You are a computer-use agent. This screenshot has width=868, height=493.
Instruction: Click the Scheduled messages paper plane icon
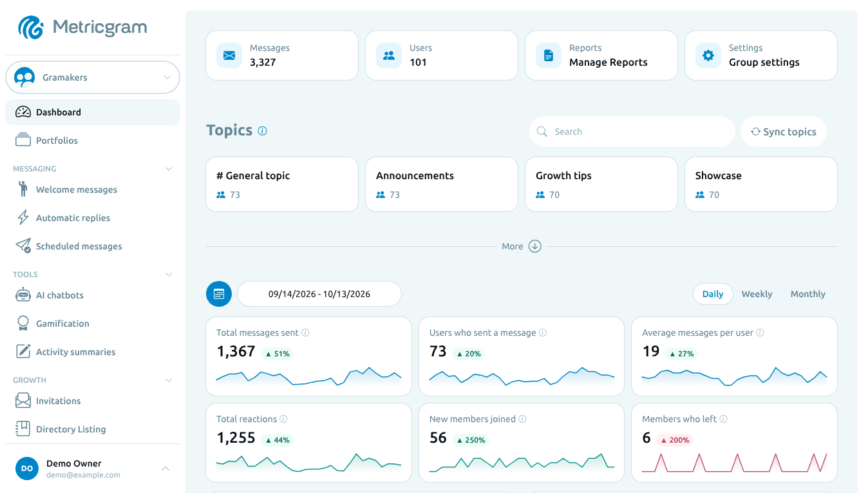pyautogui.click(x=23, y=246)
